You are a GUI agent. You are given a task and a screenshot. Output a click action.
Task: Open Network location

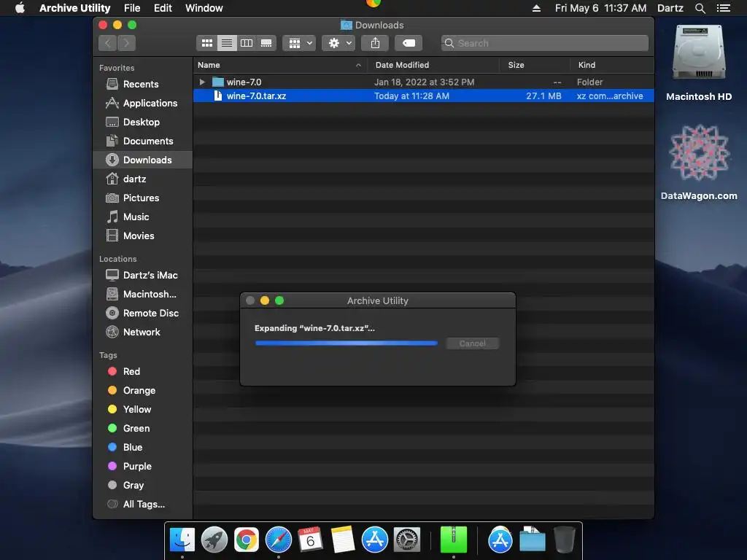[142, 332]
